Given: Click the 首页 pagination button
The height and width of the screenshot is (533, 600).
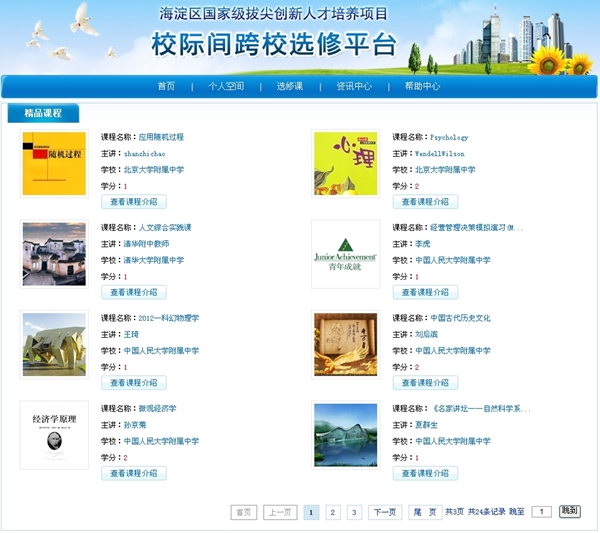Looking at the screenshot, I should point(244,512).
